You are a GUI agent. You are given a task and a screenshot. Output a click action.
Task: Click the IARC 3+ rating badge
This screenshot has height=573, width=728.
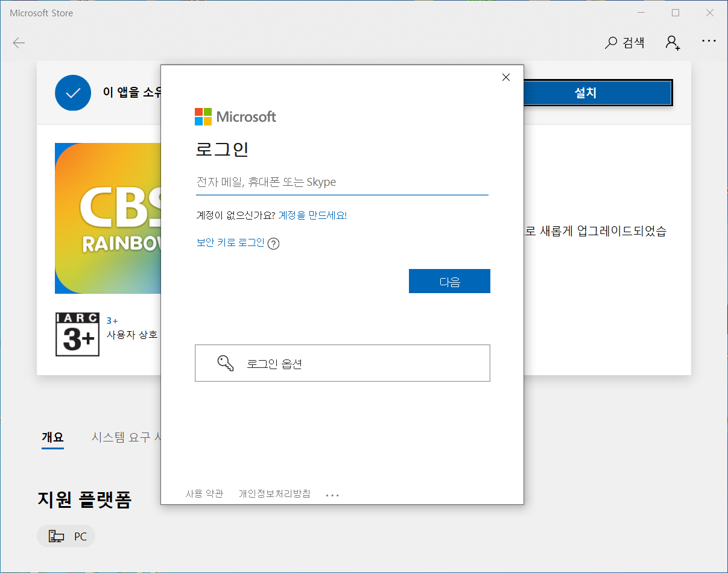77,334
